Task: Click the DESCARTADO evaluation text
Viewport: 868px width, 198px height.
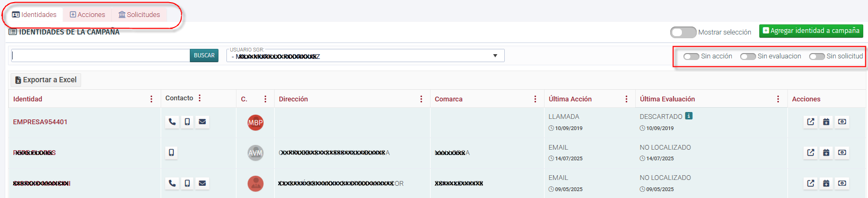Action: [661, 117]
